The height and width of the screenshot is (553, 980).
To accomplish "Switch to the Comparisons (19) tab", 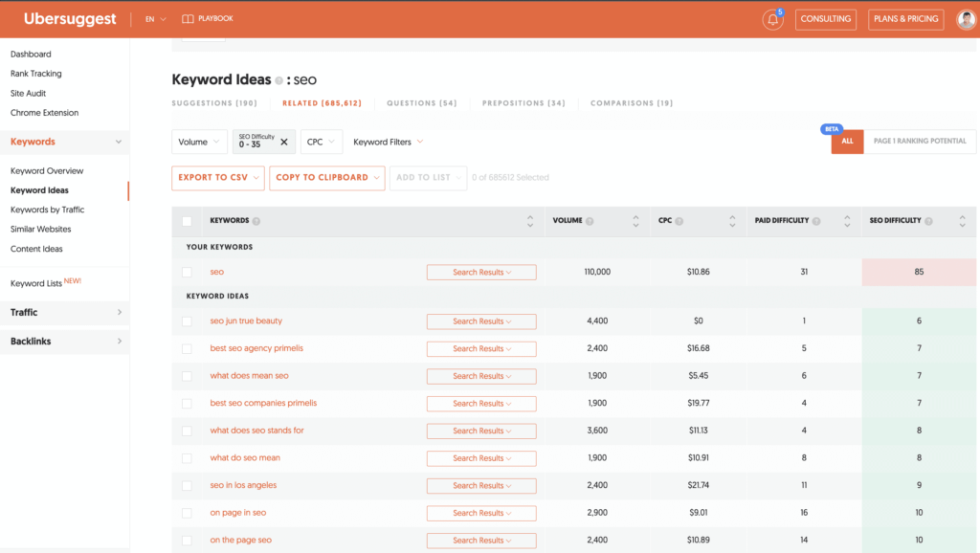I will click(x=632, y=103).
